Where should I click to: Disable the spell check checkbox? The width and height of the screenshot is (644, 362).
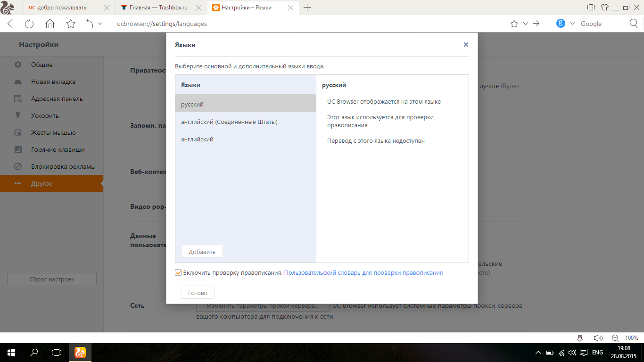tap(178, 272)
